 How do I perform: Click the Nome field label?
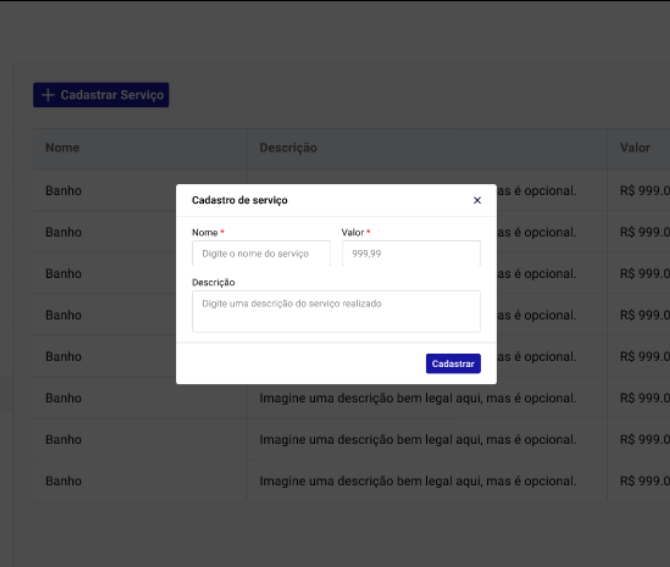click(204, 232)
